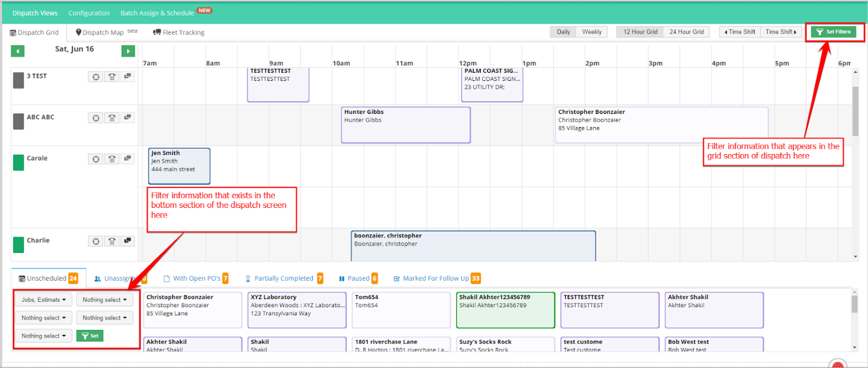Viewport: 868px width, 368px height.
Task: Open the chat message icon for Charlie
Action: click(127, 240)
